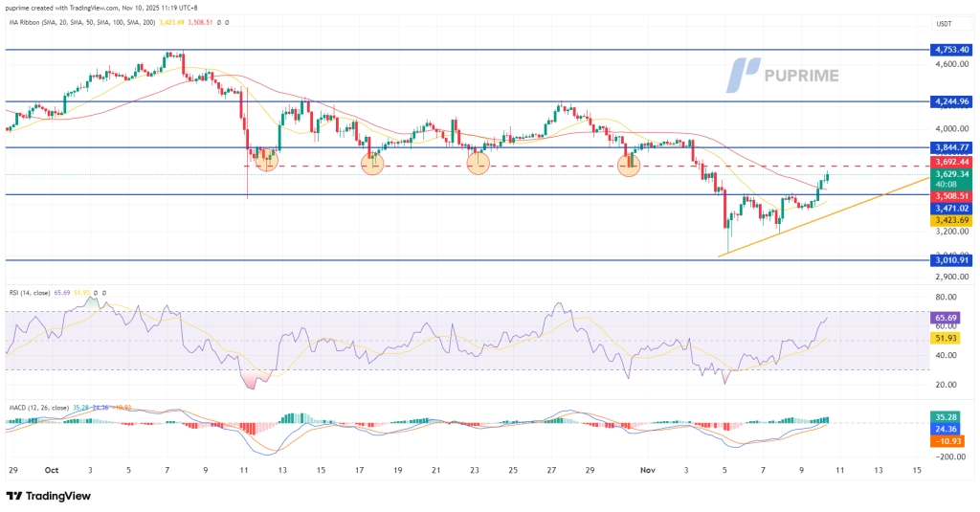Open the MA Ribbon indicator legend
The width and height of the screenshot is (980, 512).
coord(57,21)
